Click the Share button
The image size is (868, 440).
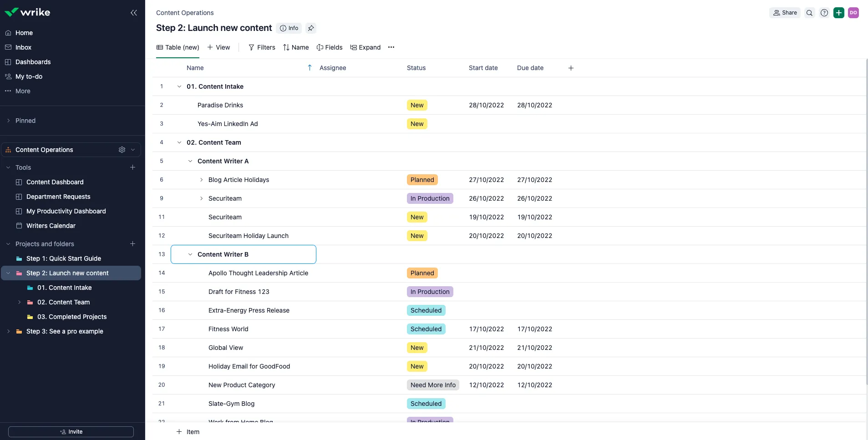point(785,13)
